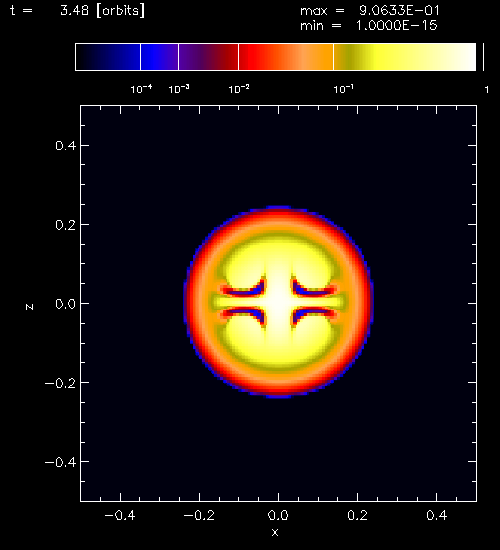
Task: Click the 10^-4 colorbar tick label
Action: click(x=141, y=89)
